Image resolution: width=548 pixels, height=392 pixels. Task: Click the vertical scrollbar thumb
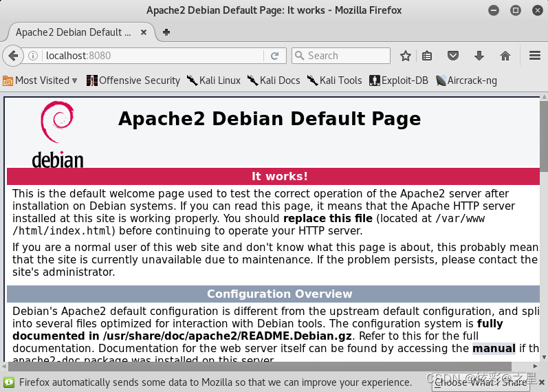pyautogui.click(x=544, y=136)
